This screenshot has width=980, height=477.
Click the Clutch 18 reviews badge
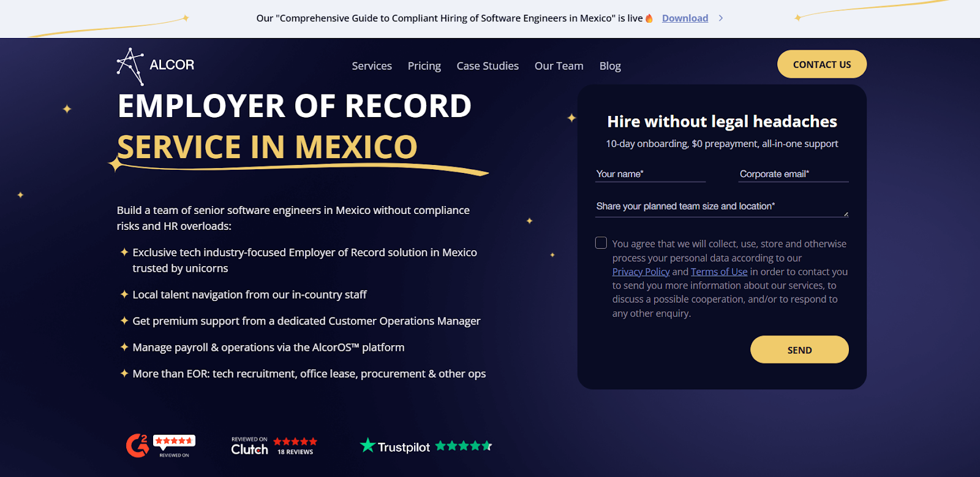point(274,446)
